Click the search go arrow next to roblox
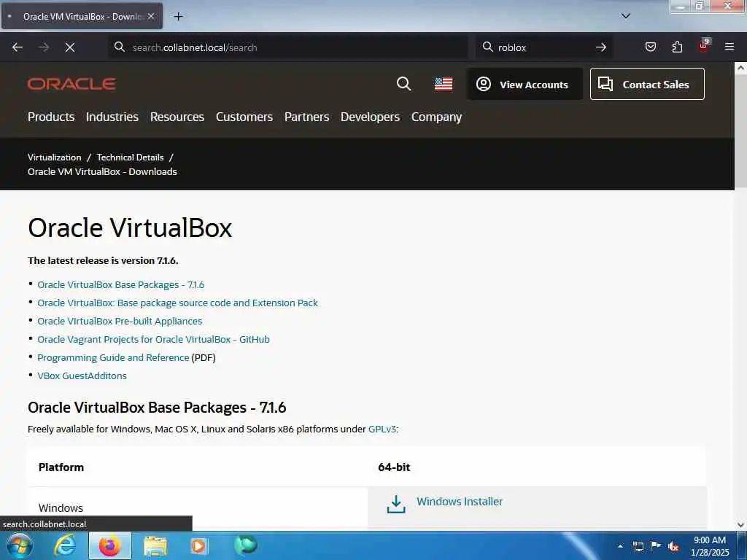 coord(601,47)
